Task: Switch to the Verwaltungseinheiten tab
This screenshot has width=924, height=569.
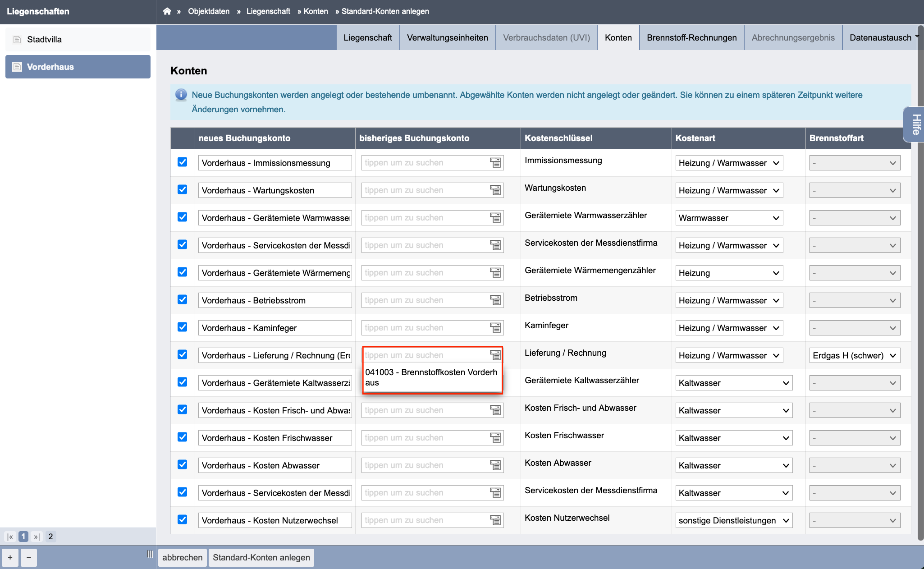Action: coord(447,37)
